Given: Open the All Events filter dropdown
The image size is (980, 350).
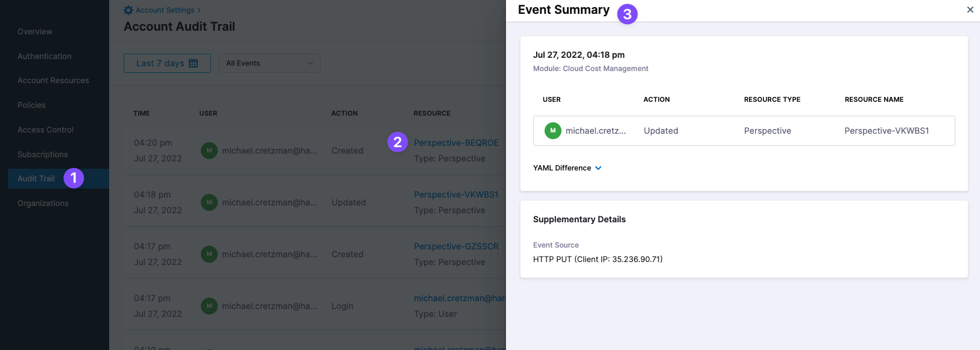Looking at the screenshot, I should (x=269, y=63).
